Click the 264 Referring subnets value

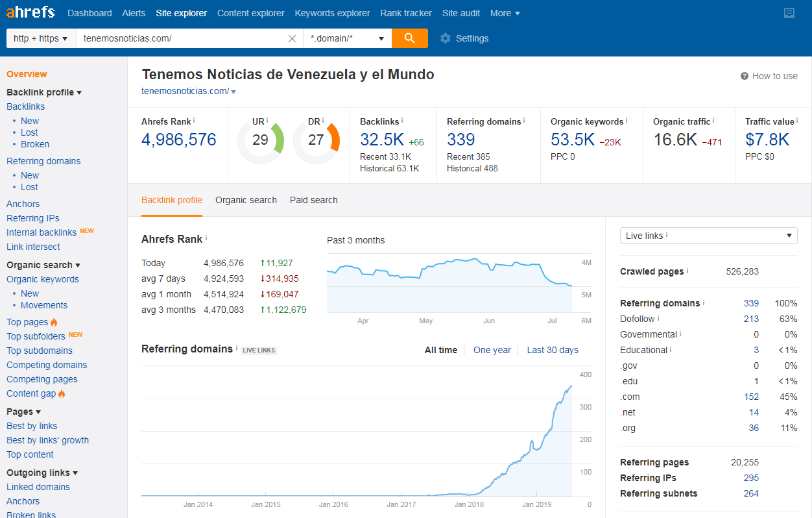click(751, 493)
